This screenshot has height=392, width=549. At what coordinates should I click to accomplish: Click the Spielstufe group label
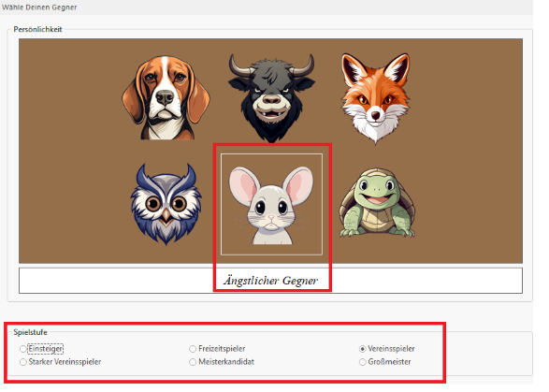[x=30, y=332]
